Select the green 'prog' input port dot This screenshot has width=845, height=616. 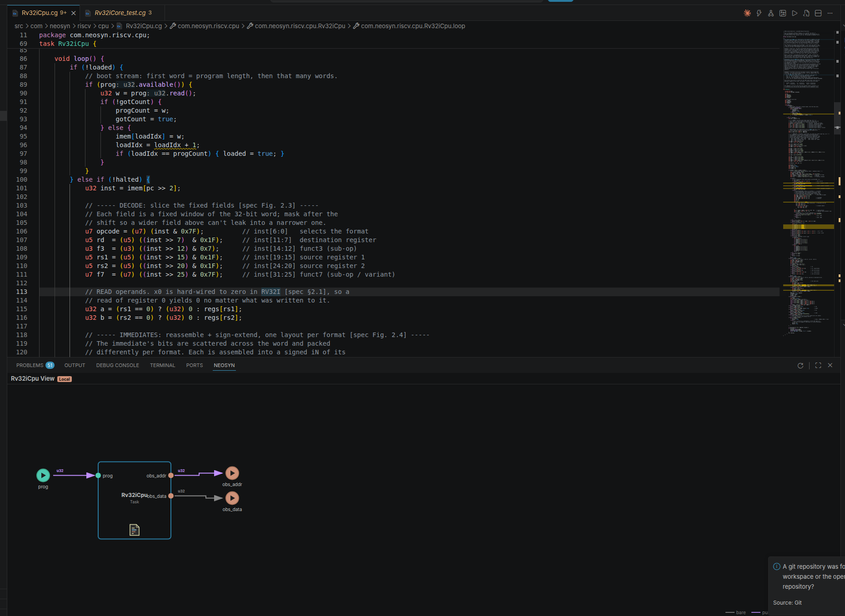(x=98, y=476)
